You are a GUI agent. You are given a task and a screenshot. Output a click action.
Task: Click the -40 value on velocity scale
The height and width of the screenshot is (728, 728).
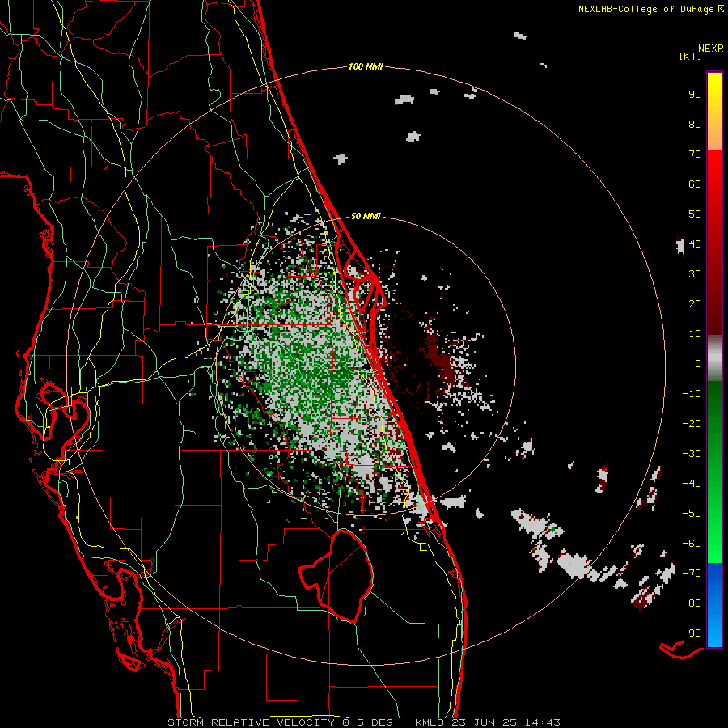coord(692,484)
